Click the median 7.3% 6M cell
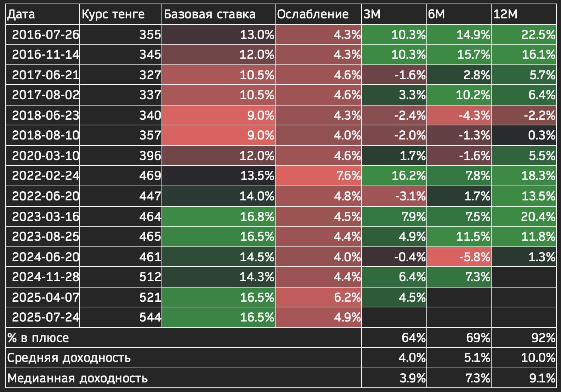The height and width of the screenshot is (392, 561). pyautogui.click(x=459, y=378)
